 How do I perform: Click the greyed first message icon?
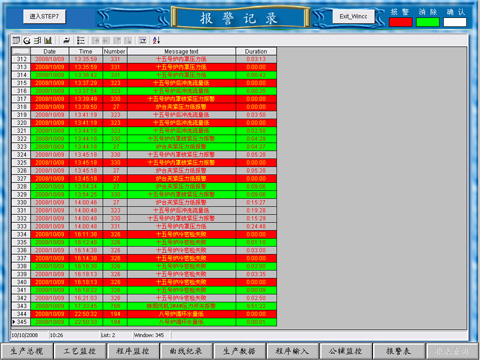96,40
